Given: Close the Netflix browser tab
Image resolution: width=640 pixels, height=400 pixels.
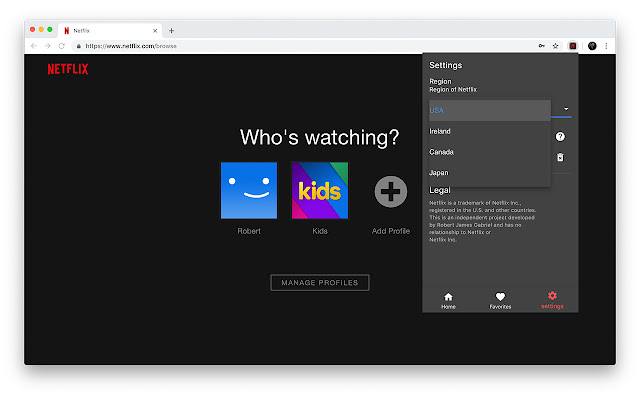Looking at the screenshot, I should pyautogui.click(x=155, y=31).
